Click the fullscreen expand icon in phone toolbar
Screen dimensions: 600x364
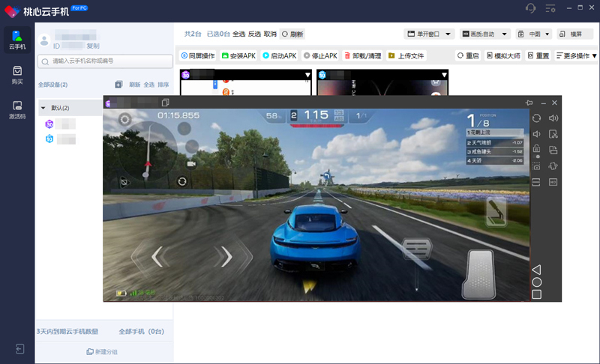click(x=536, y=182)
